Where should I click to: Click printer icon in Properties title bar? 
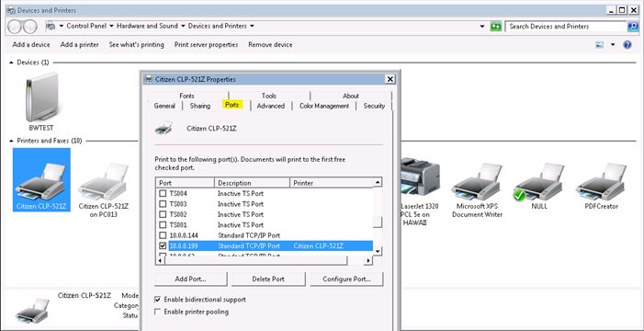(x=149, y=79)
